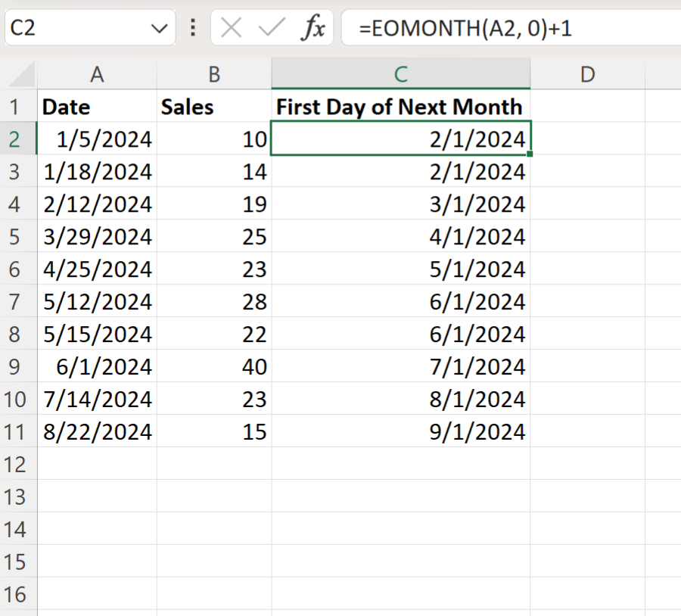Image resolution: width=681 pixels, height=616 pixels.
Task: Click the cell showing 9/1/2024
Action: point(400,431)
